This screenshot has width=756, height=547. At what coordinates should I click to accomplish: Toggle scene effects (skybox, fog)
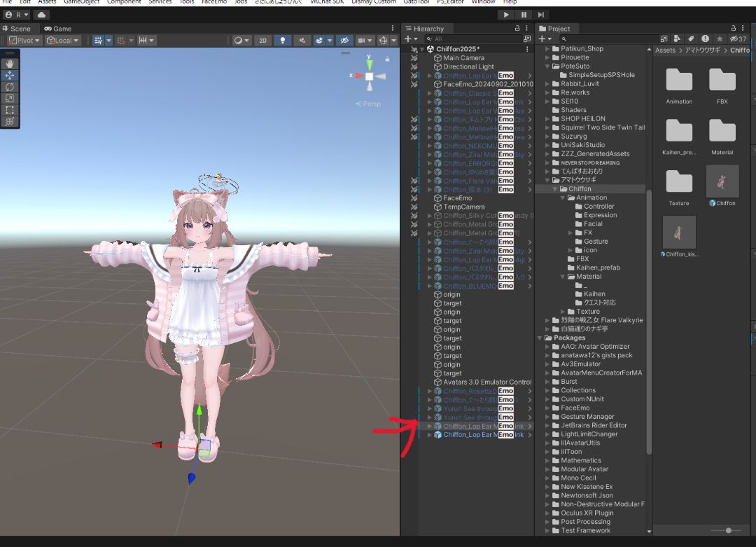point(319,41)
